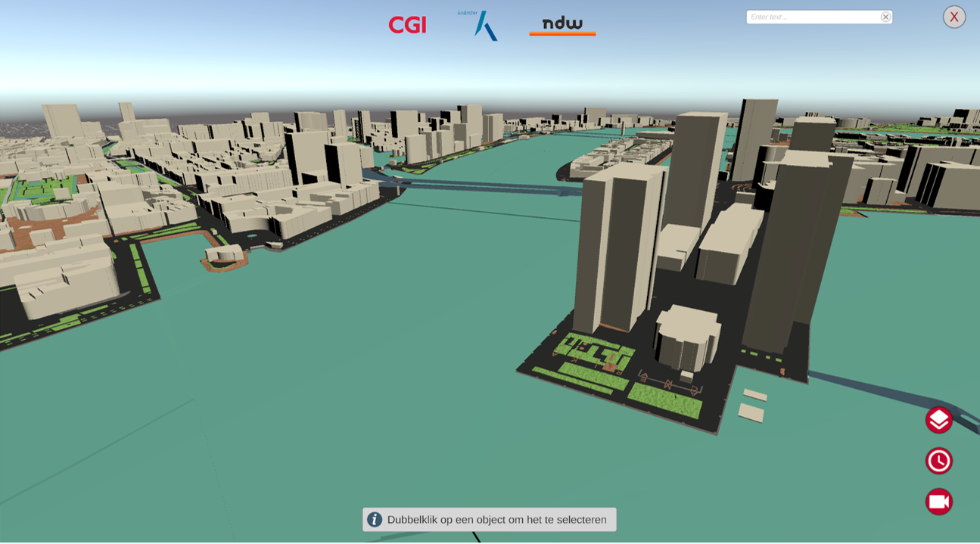
Task: Click the ndw logo
Action: [562, 25]
